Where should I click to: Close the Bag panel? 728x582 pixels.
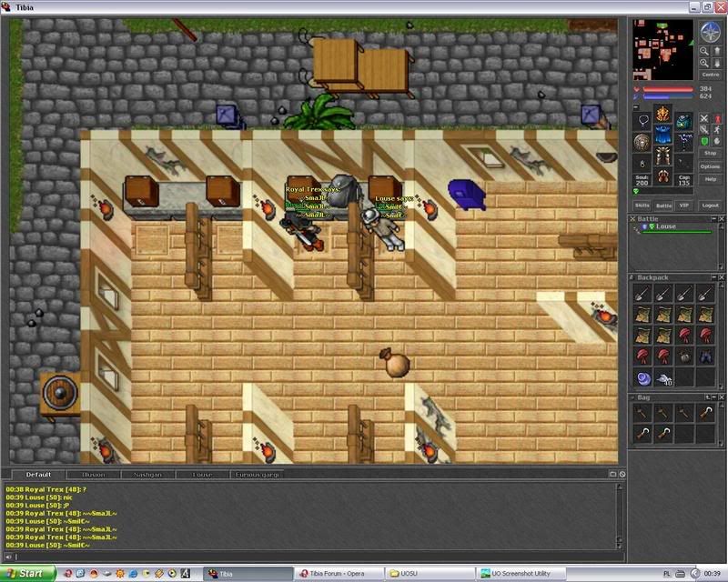coord(722,397)
